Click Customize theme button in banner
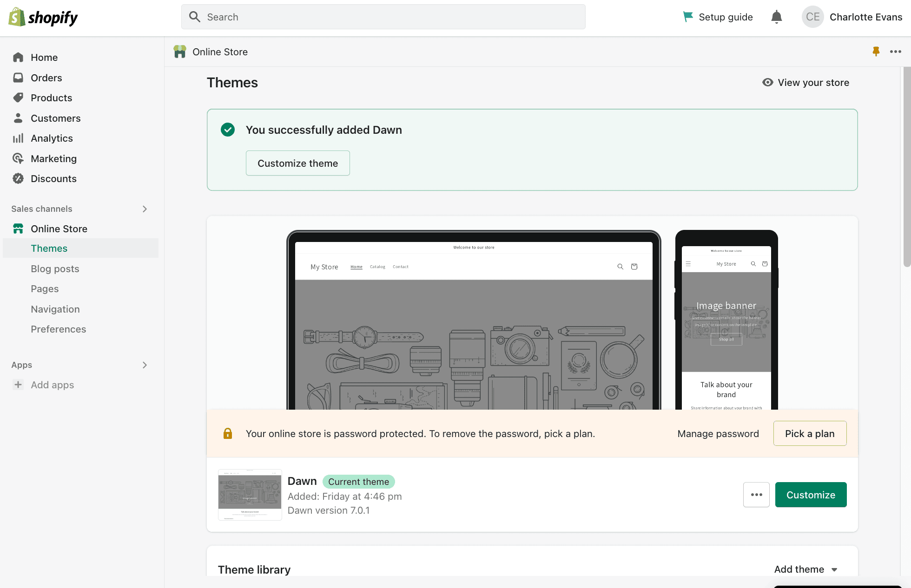Image resolution: width=911 pixels, height=588 pixels. click(297, 163)
